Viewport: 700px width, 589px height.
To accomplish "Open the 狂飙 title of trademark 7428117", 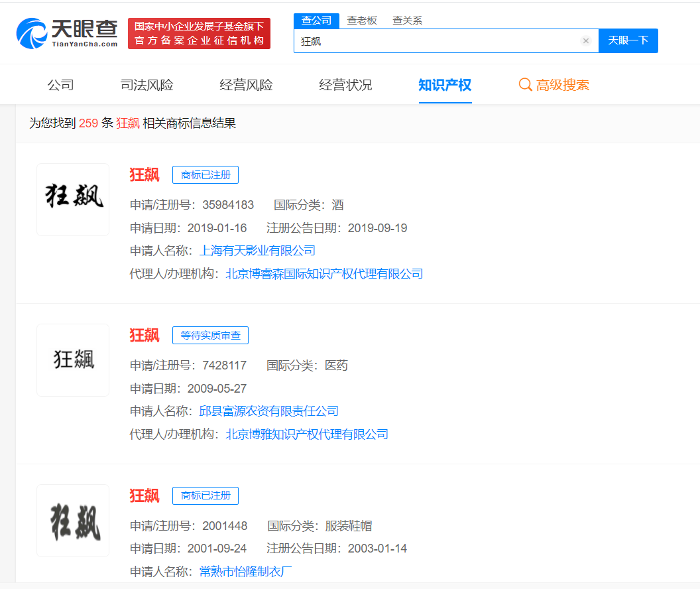I will point(145,336).
